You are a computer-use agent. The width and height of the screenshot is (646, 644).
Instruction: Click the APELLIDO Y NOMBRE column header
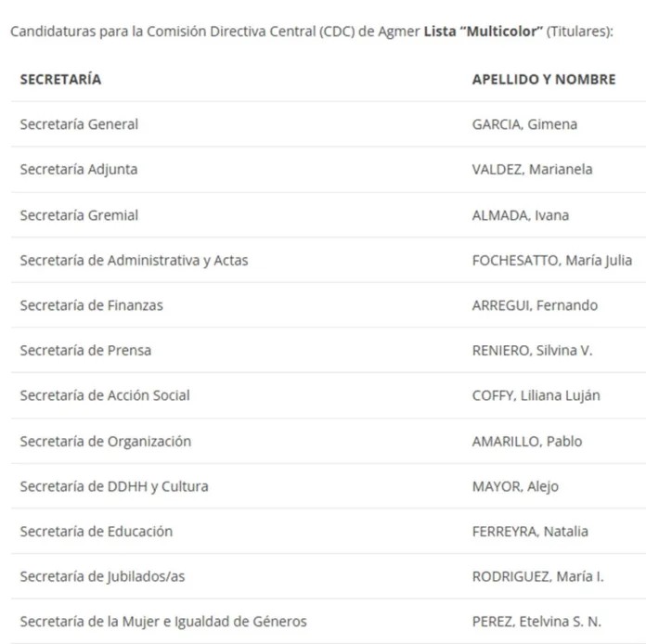[x=543, y=79]
